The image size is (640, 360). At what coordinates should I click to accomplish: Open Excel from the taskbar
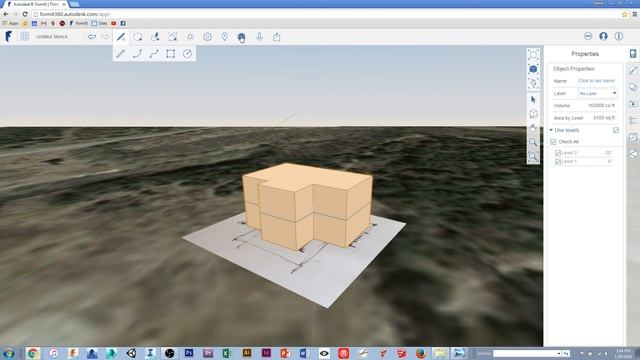227,353
